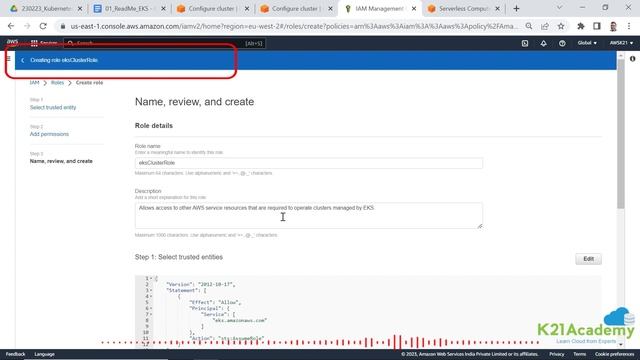Reload the current page

[43, 26]
